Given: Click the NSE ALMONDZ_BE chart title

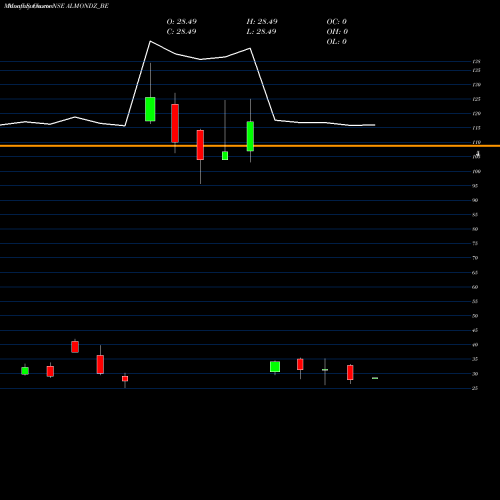Looking at the screenshot, I should pos(81,6).
